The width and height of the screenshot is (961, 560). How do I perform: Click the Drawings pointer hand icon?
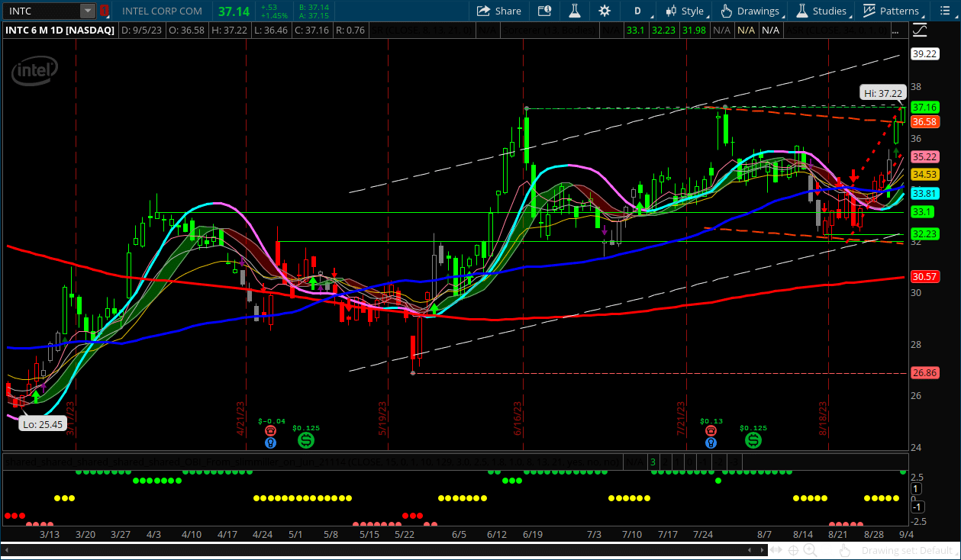point(726,11)
